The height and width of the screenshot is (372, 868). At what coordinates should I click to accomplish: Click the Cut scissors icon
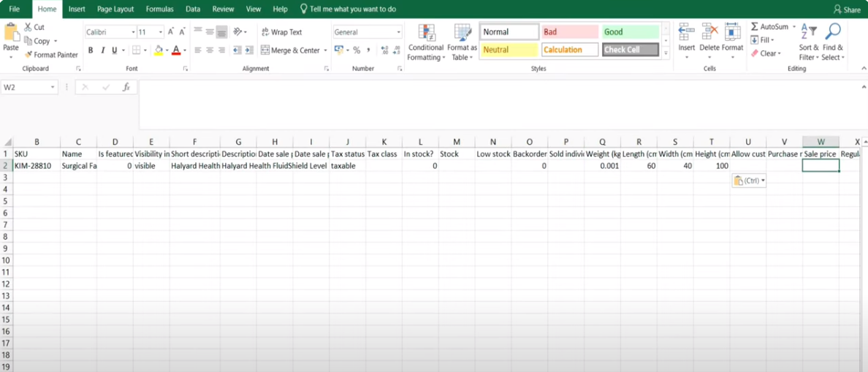pos(27,27)
